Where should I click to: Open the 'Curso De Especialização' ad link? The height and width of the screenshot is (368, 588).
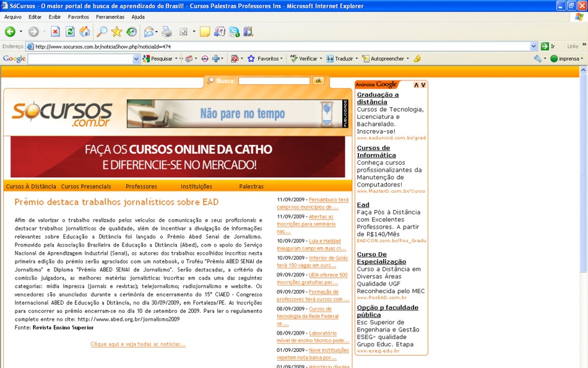pos(381,258)
